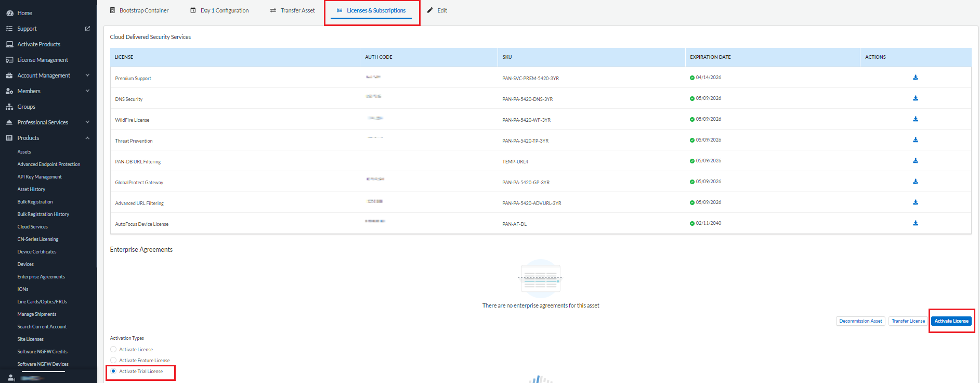Collapse the Products sidebar section

tap(87, 138)
